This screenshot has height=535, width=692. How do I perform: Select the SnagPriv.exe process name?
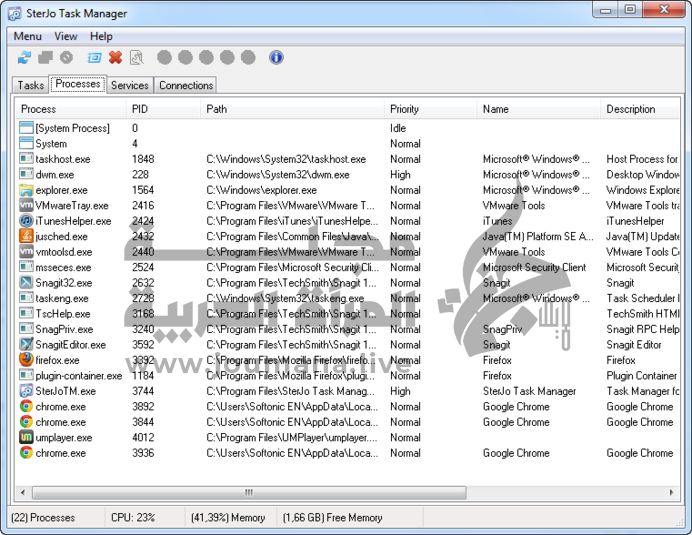click(x=64, y=329)
